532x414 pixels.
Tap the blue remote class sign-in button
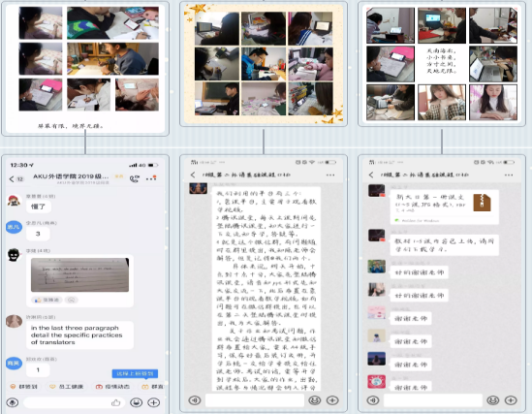[135, 373]
